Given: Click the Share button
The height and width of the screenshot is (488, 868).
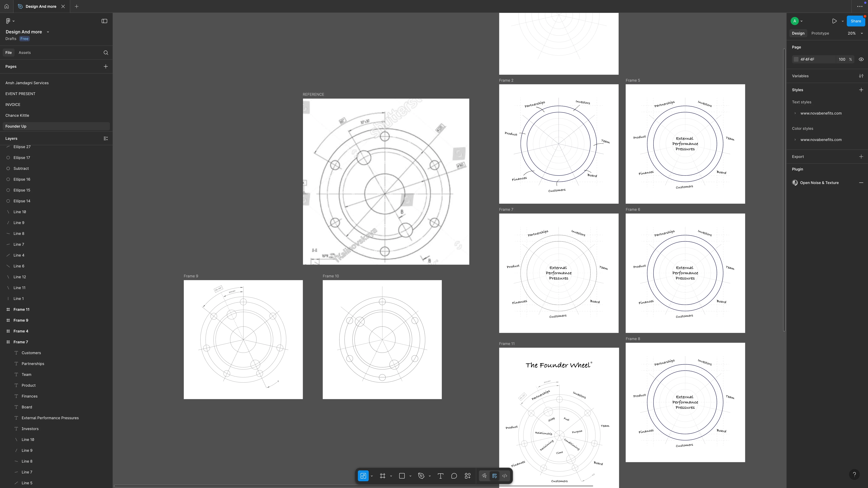Looking at the screenshot, I should (855, 21).
